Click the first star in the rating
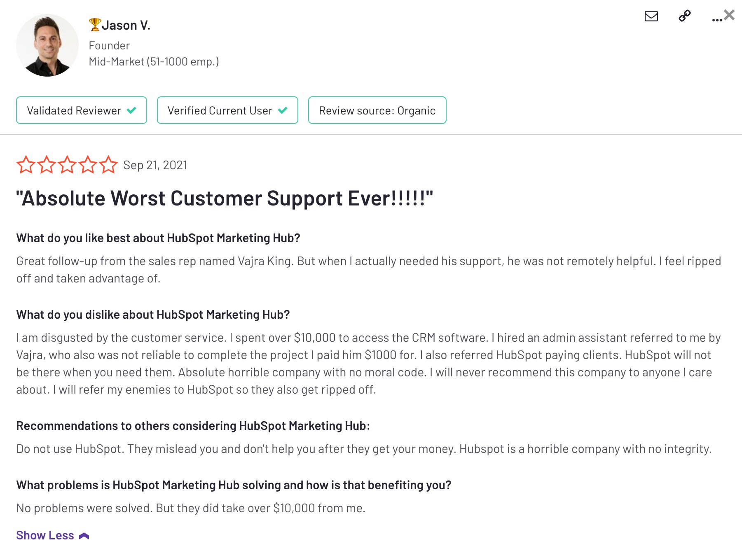The width and height of the screenshot is (742, 560). (x=26, y=165)
